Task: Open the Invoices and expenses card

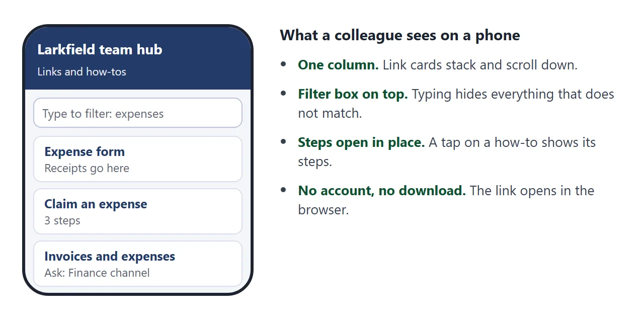Action: (x=138, y=264)
